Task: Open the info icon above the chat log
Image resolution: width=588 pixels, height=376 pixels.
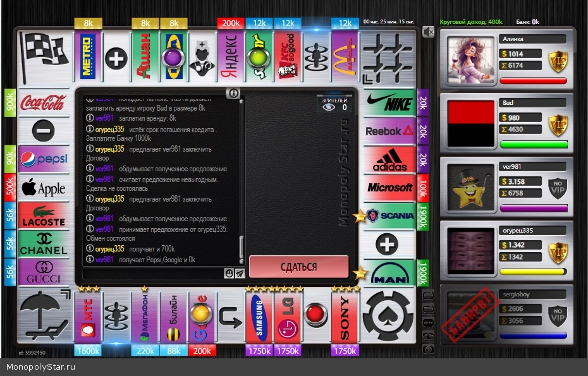Action: click(233, 93)
